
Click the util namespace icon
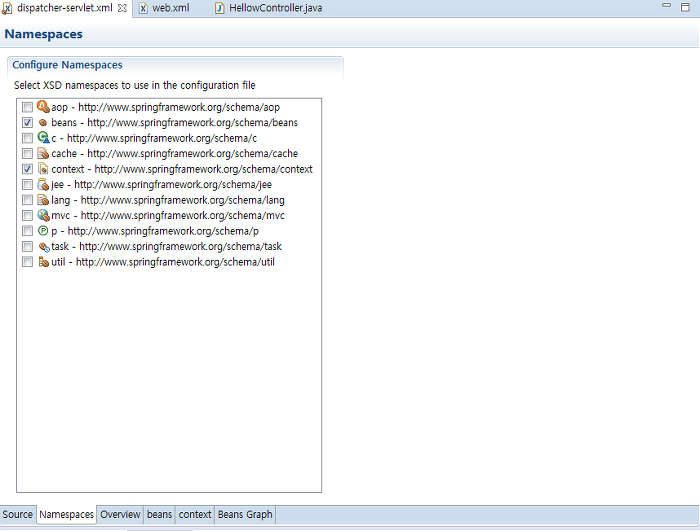tap(43, 262)
